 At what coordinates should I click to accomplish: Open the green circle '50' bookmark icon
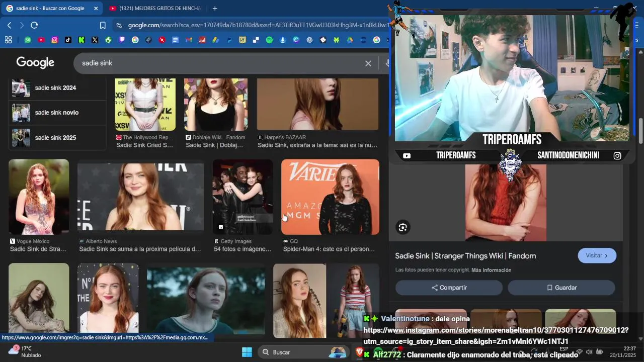(28, 40)
